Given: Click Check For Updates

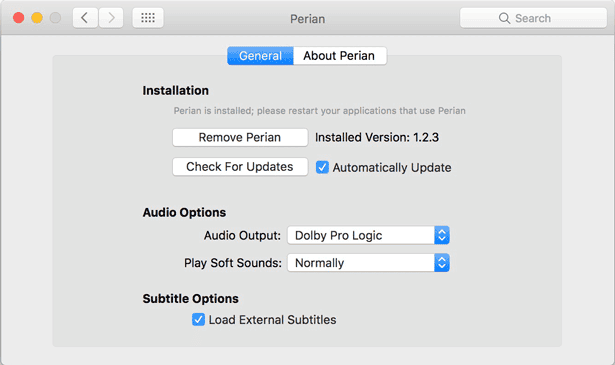Looking at the screenshot, I should pos(240,167).
